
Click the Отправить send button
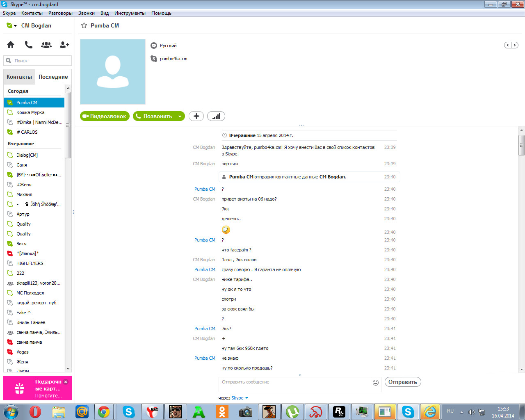pyautogui.click(x=403, y=382)
